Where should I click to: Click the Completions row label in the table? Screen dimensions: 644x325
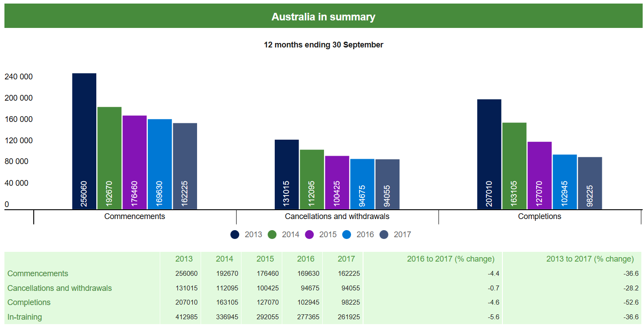(29, 302)
